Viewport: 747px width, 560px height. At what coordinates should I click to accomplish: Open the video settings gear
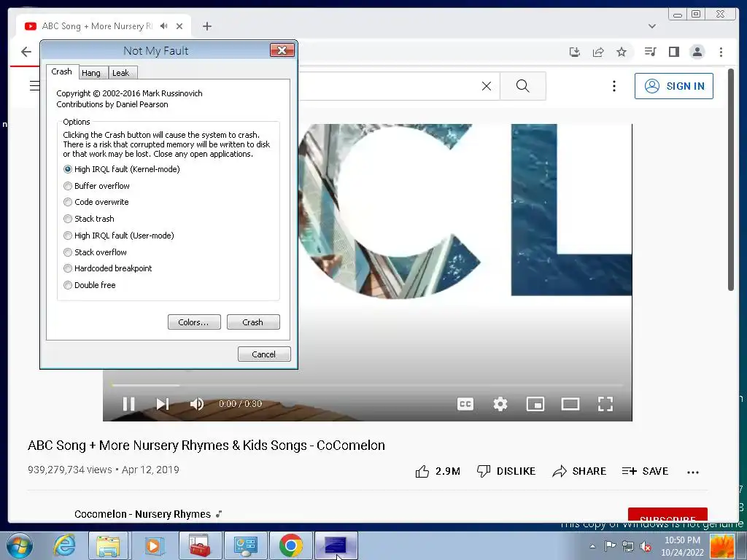[x=500, y=404]
